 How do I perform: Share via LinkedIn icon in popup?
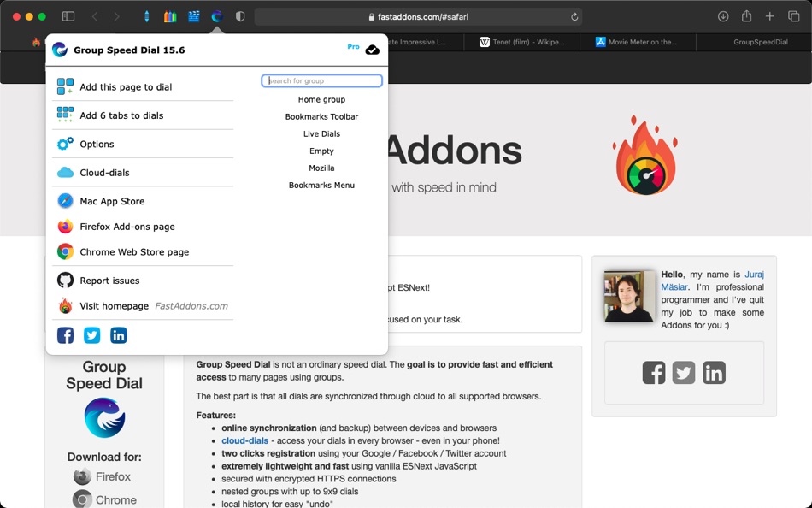119,335
